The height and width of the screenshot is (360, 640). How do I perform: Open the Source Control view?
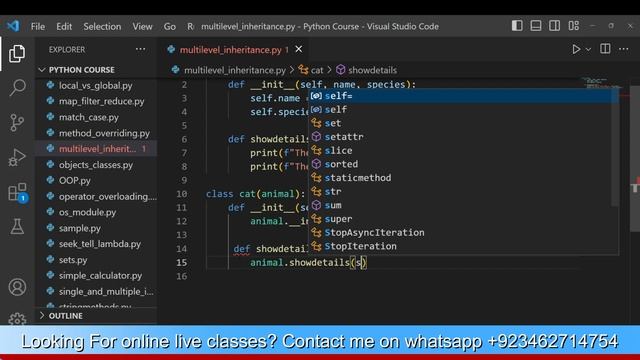click(17, 122)
